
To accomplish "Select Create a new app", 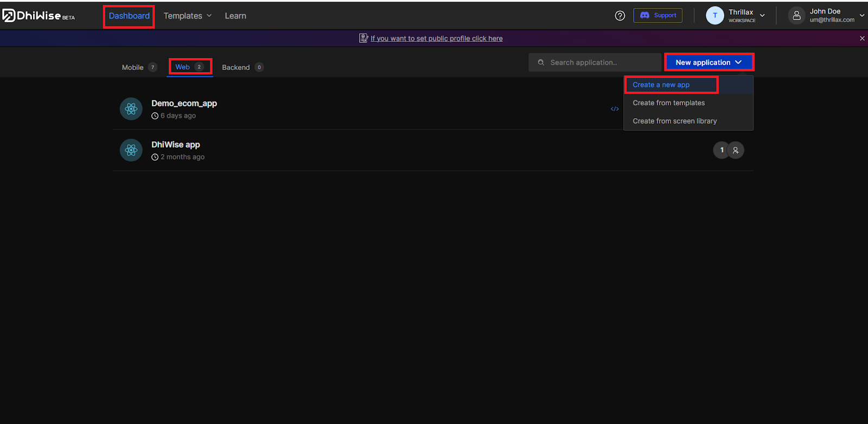I will coord(661,85).
